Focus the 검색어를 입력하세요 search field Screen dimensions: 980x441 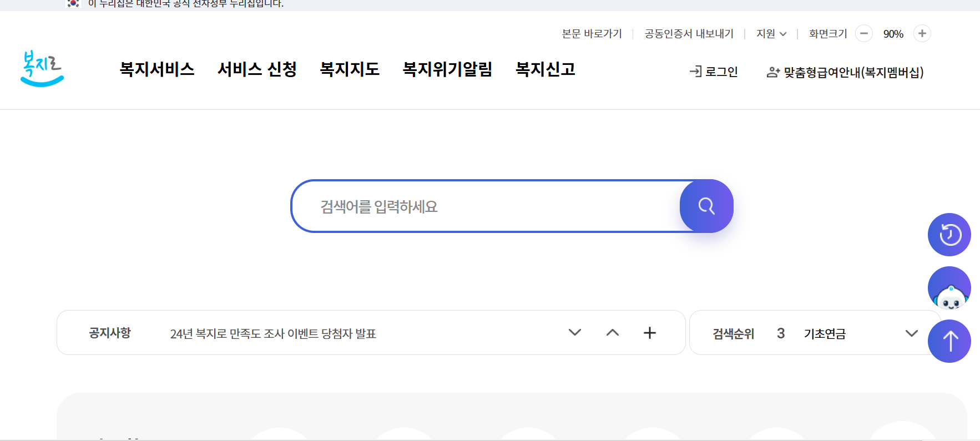pyautogui.click(x=486, y=206)
